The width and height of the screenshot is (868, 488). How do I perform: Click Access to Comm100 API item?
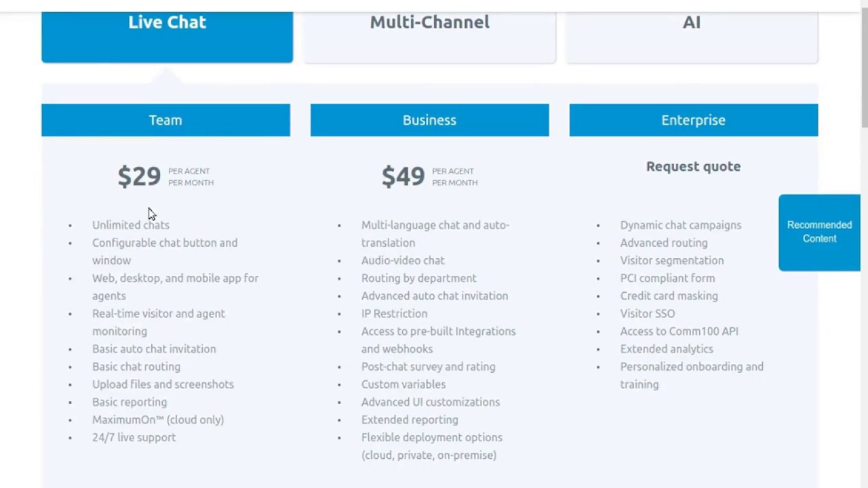tap(679, 331)
